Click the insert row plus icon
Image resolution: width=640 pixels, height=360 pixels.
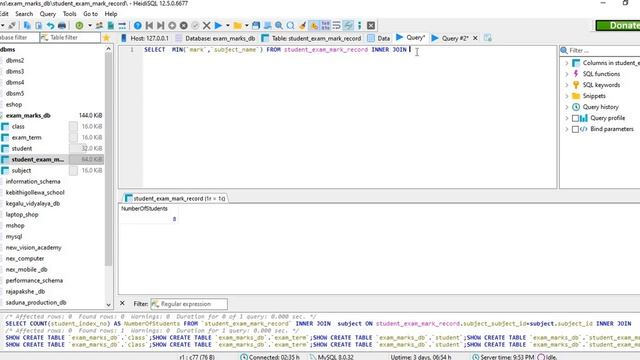click(x=172, y=25)
